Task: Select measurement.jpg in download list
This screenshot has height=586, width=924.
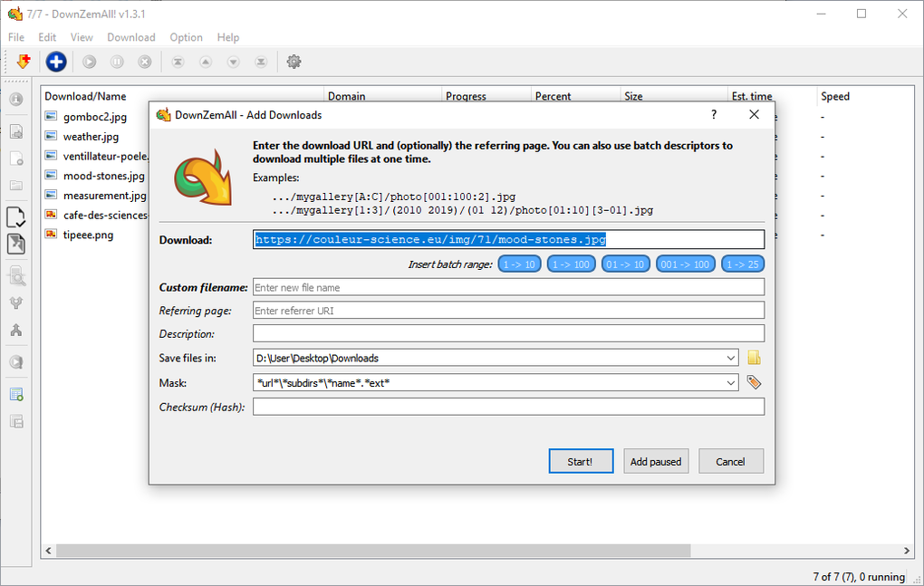Action: point(104,196)
